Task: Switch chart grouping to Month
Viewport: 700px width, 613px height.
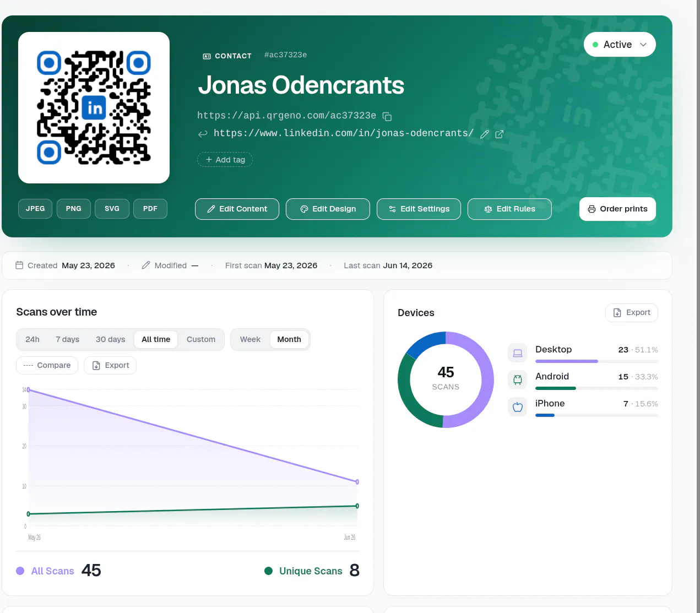Action: [x=289, y=339]
